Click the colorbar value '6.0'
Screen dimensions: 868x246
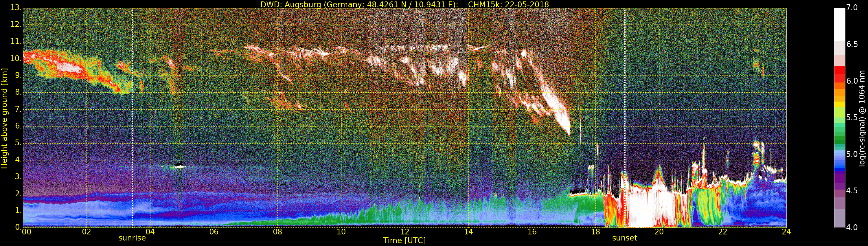[x=852, y=81]
